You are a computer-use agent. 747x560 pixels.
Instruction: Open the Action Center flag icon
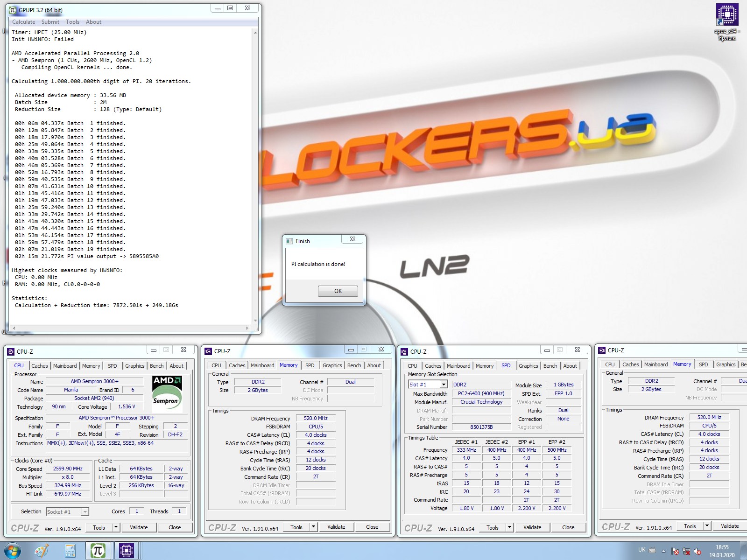675,551
